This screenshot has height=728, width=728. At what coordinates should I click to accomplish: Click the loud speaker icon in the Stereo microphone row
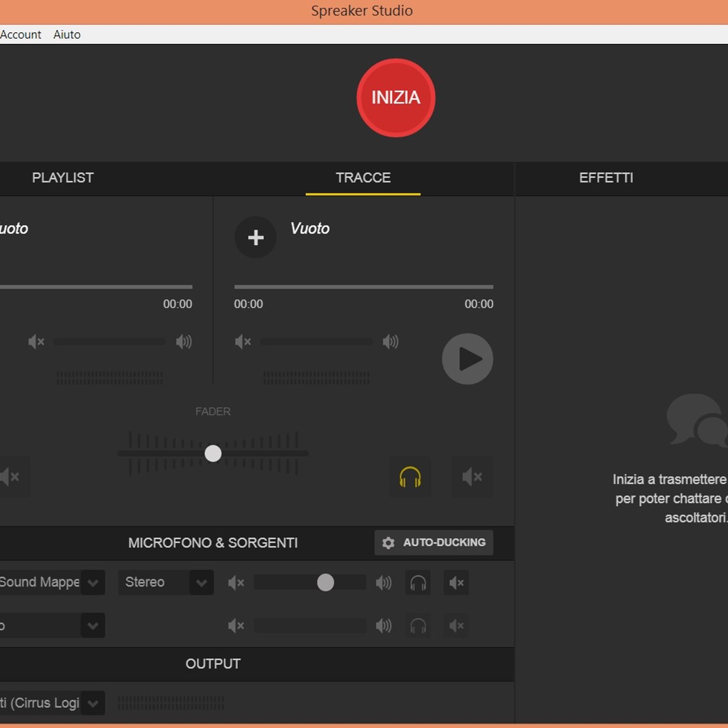(x=384, y=583)
